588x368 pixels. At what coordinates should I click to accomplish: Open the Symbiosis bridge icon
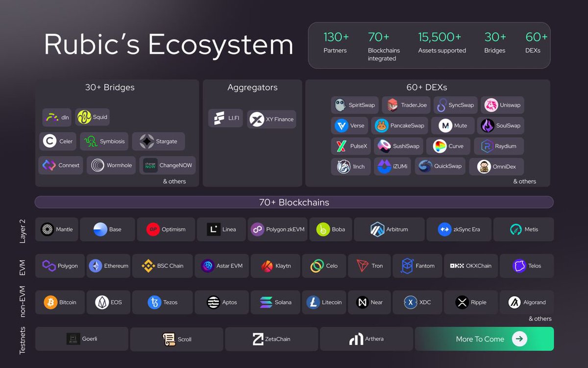coord(91,141)
